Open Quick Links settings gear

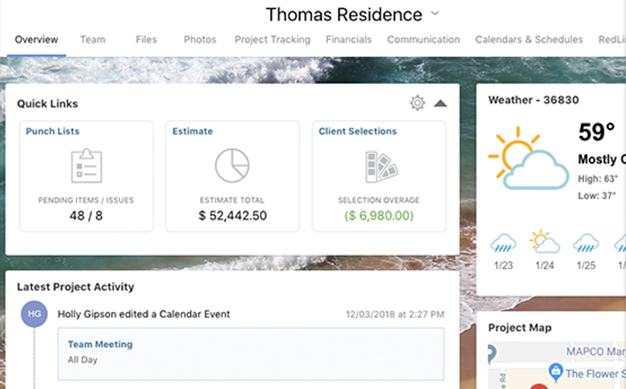point(417,103)
